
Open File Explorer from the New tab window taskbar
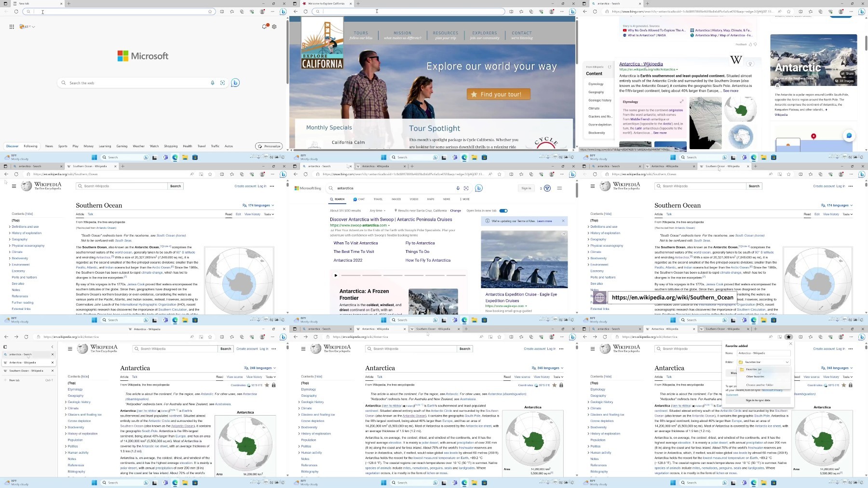[x=185, y=157]
